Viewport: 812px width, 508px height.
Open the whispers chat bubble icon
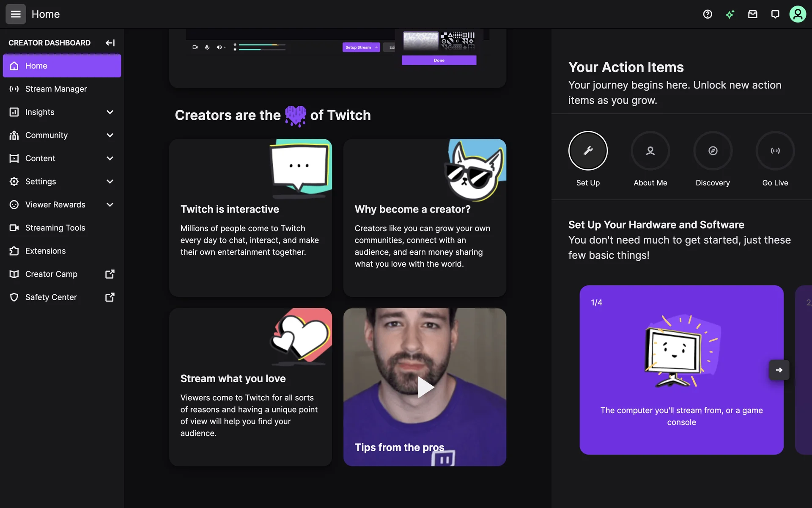click(x=775, y=14)
